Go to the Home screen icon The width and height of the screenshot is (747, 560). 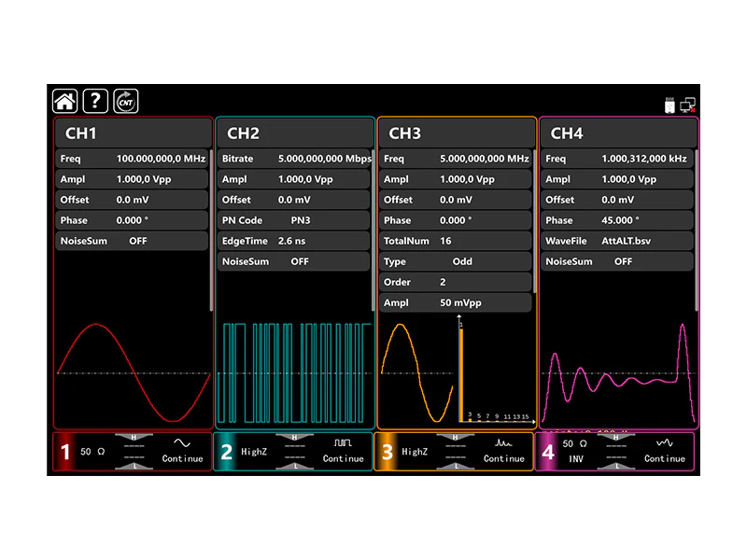(64, 101)
